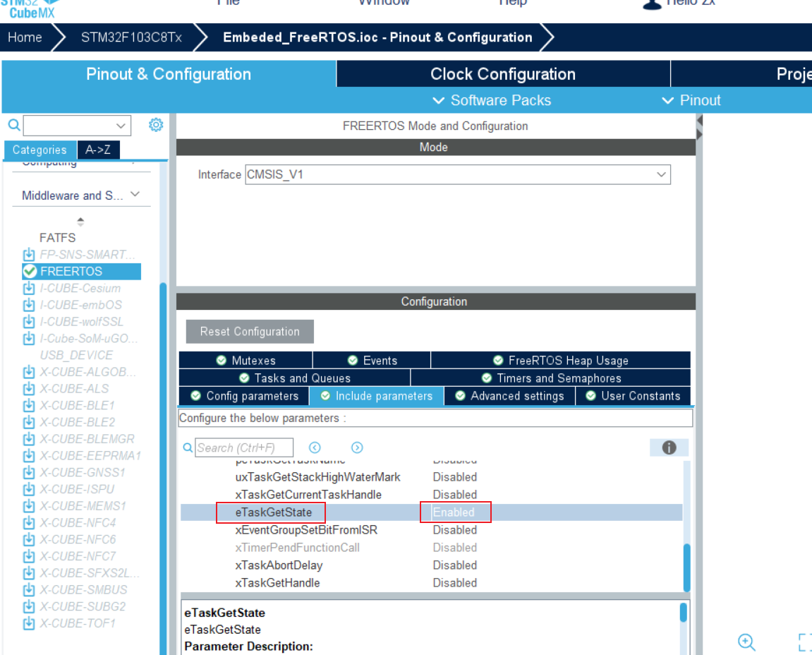Click the parameter search magnifier icon
Screen dimensions: 812x655
pyautogui.click(x=188, y=447)
